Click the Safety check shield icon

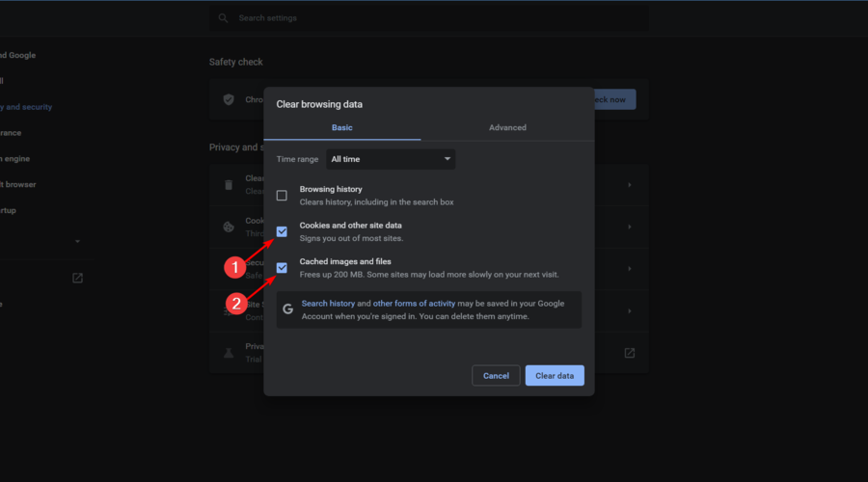click(x=229, y=99)
